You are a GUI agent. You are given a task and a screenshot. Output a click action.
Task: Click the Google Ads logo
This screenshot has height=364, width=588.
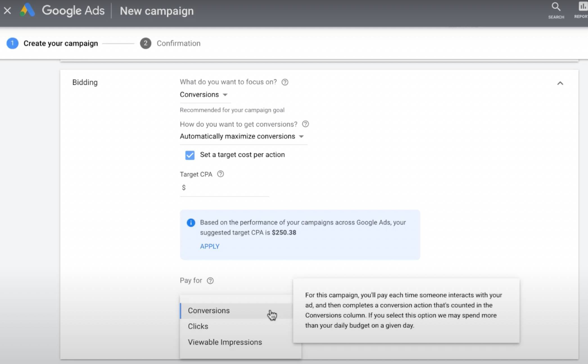point(28,10)
